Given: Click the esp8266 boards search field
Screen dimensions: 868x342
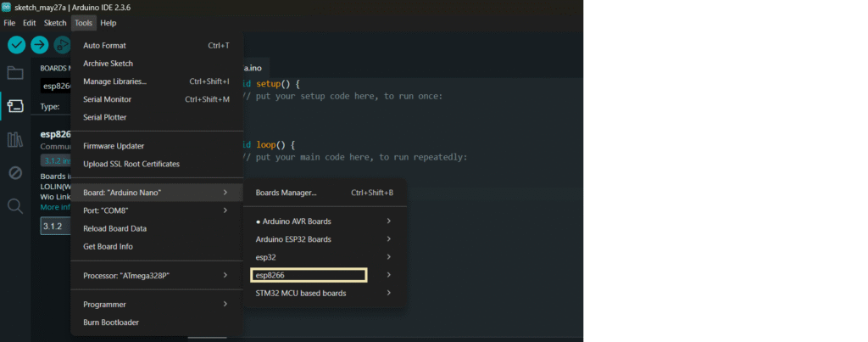Looking at the screenshot, I should point(55,87).
